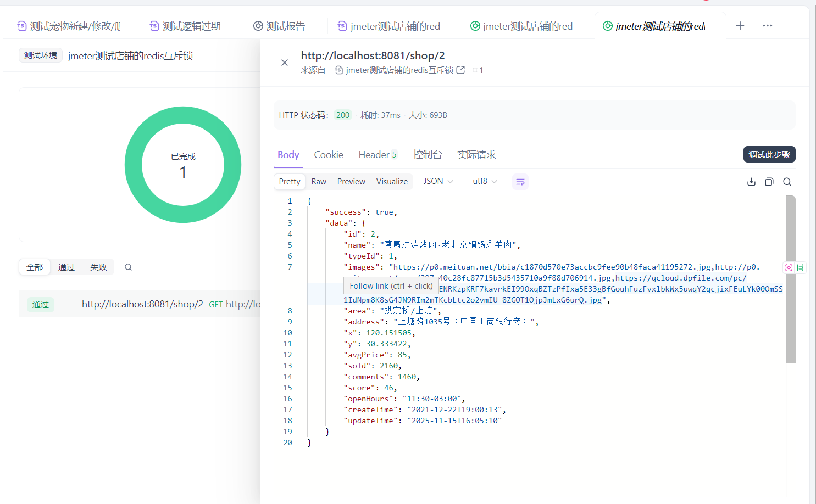
Task: Click the response body vertical scrollbar
Action: pyautogui.click(x=791, y=279)
